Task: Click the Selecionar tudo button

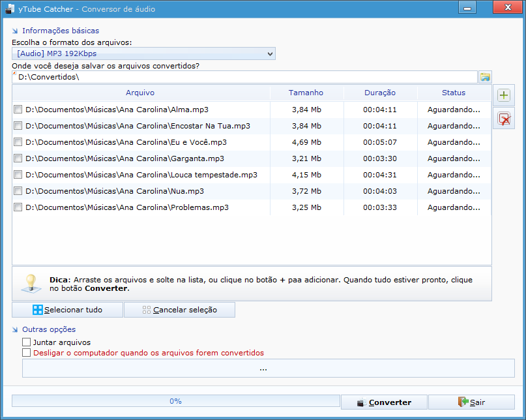Action: click(x=67, y=310)
